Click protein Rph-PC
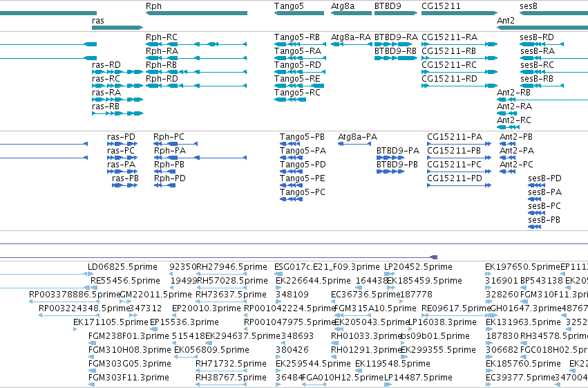This screenshot has height=388, width=588. (x=176, y=144)
